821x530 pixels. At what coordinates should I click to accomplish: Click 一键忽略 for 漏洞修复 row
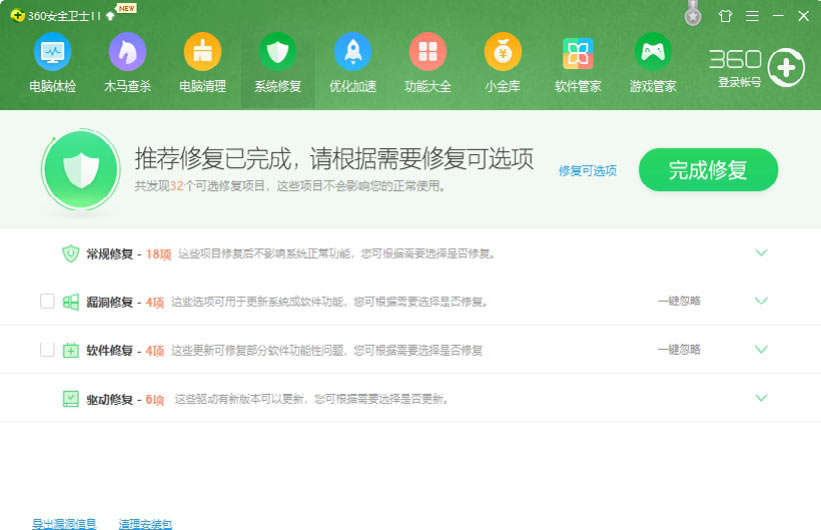pyautogui.click(x=678, y=301)
